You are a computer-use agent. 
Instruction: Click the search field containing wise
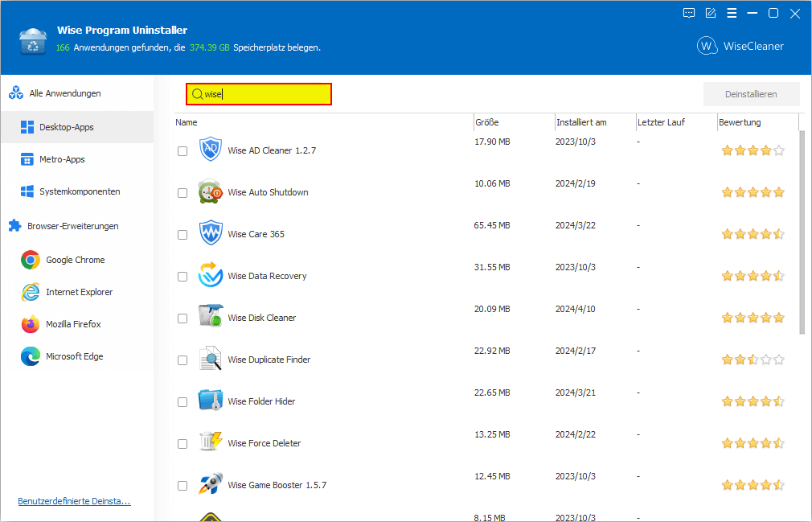click(259, 94)
